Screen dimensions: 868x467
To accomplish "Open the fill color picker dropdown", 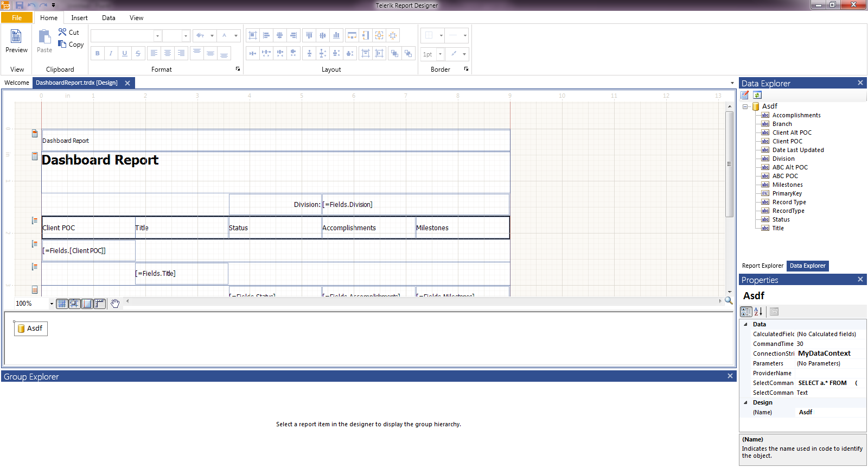I will pos(212,35).
